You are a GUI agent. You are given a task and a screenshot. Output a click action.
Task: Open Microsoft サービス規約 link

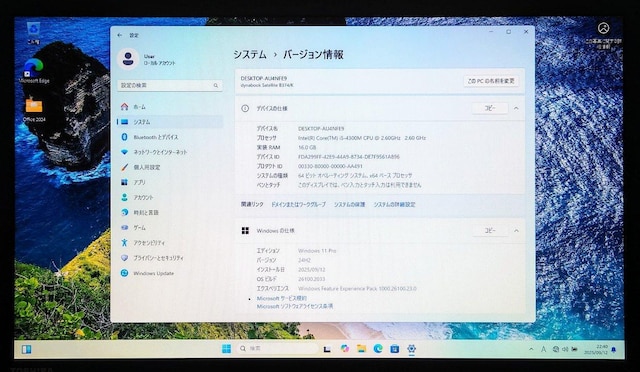[x=282, y=298]
